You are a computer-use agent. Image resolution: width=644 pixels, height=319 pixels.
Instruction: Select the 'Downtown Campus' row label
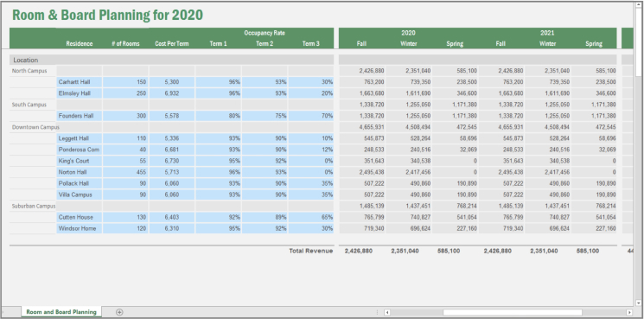(35, 127)
